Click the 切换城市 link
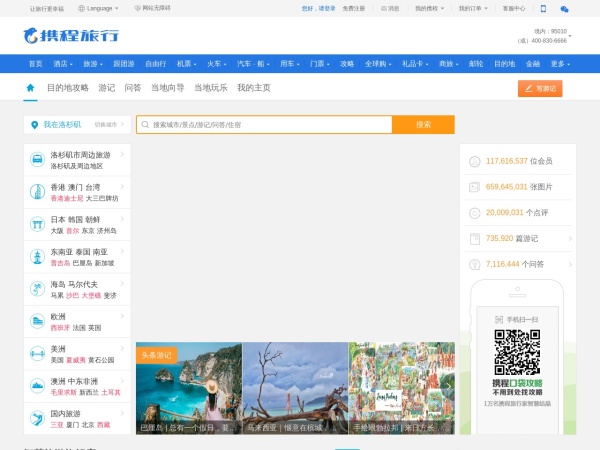 (x=105, y=125)
